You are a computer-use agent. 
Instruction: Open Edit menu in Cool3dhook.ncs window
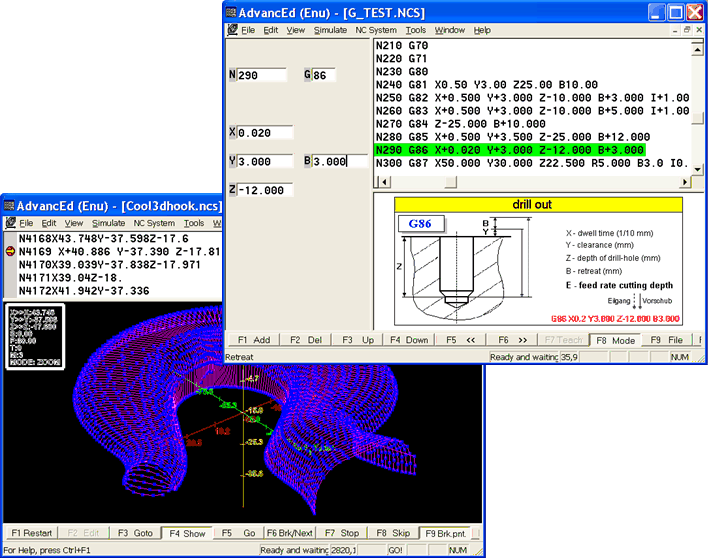[x=49, y=223]
